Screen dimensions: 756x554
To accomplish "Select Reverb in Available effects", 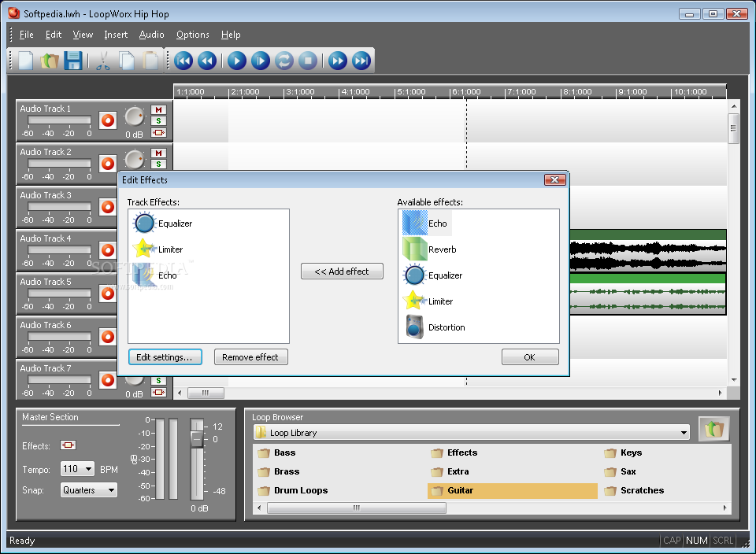I will (x=430, y=249).
